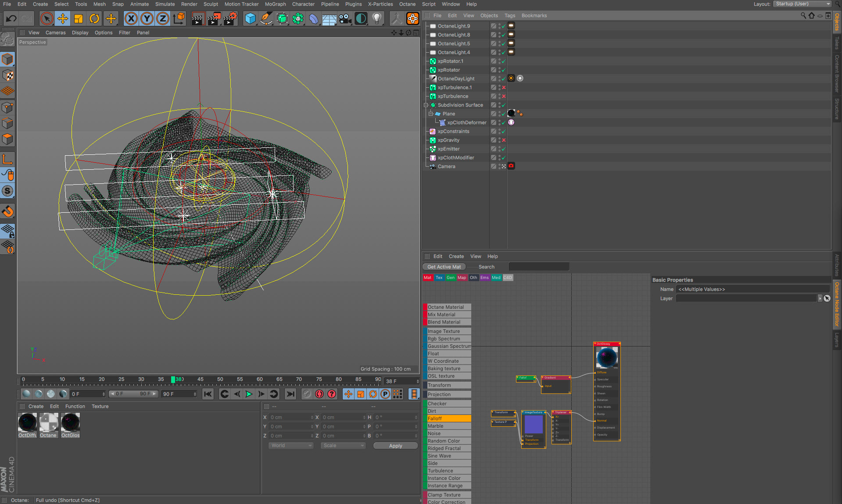The height and width of the screenshot is (504, 842).
Task: Click the frame 38 timeline marker
Action: [x=173, y=379]
